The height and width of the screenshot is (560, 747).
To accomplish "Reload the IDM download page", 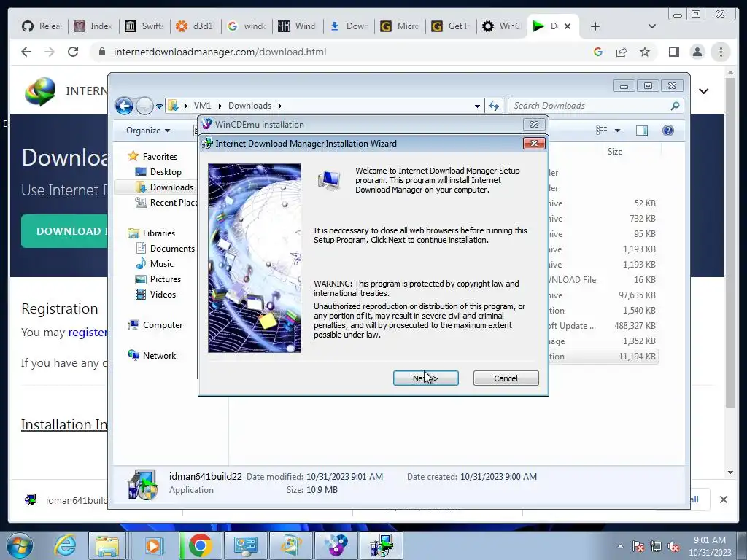I will click(73, 52).
